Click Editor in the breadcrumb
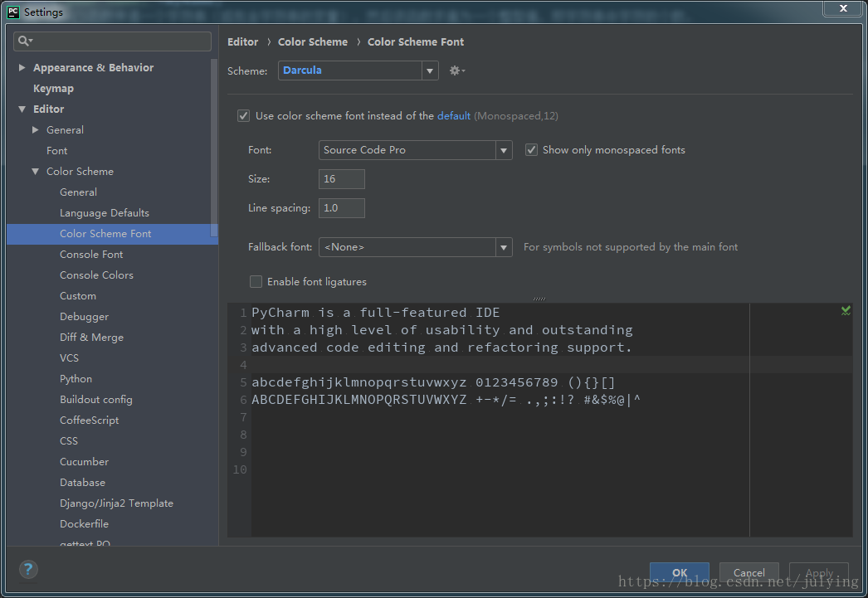Screen dimensions: 868x598 click(242, 42)
